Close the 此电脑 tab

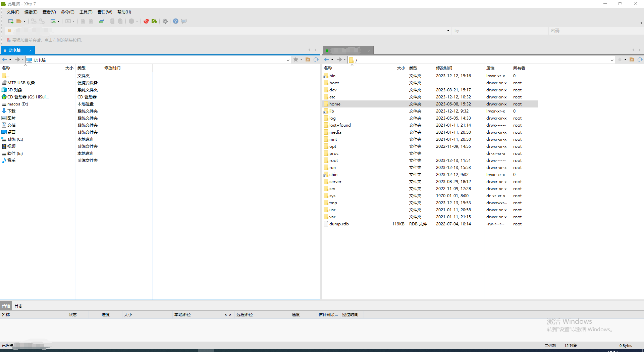[x=30, y=50]
